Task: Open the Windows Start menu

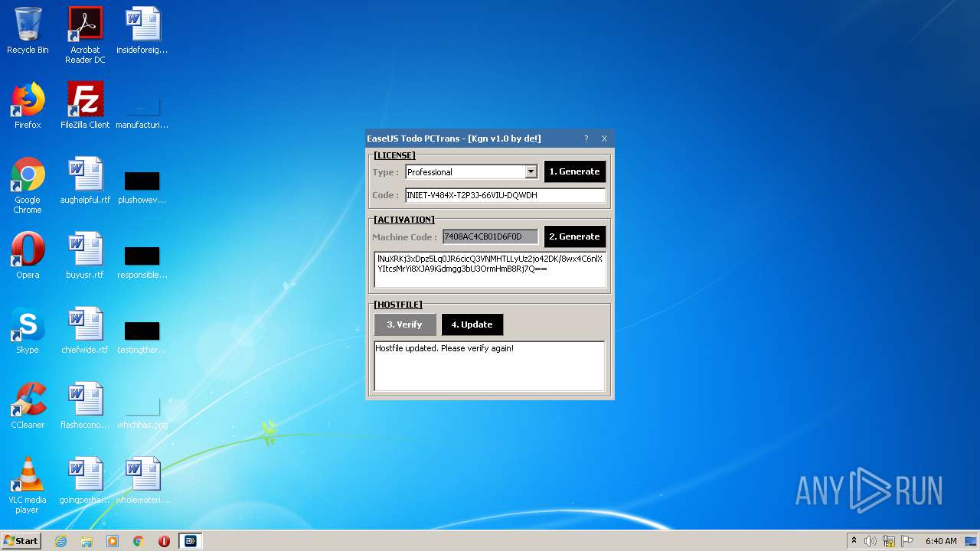Action: (21, 541)
